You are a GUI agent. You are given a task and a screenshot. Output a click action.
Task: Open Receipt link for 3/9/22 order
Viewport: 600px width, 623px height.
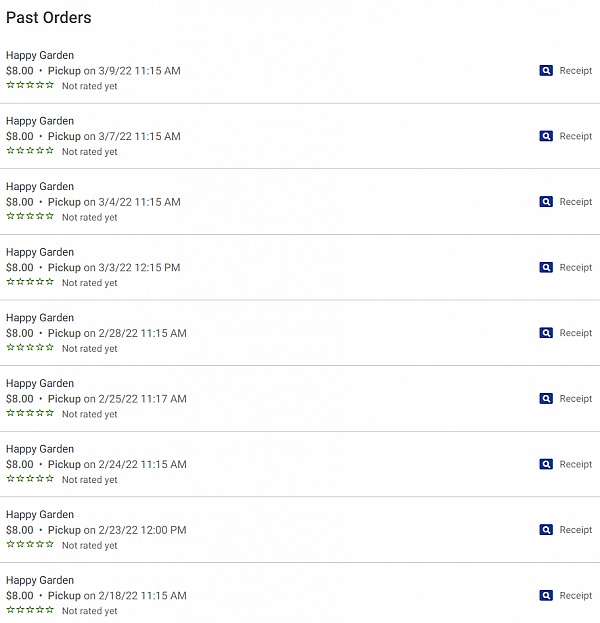coord(575,71)
